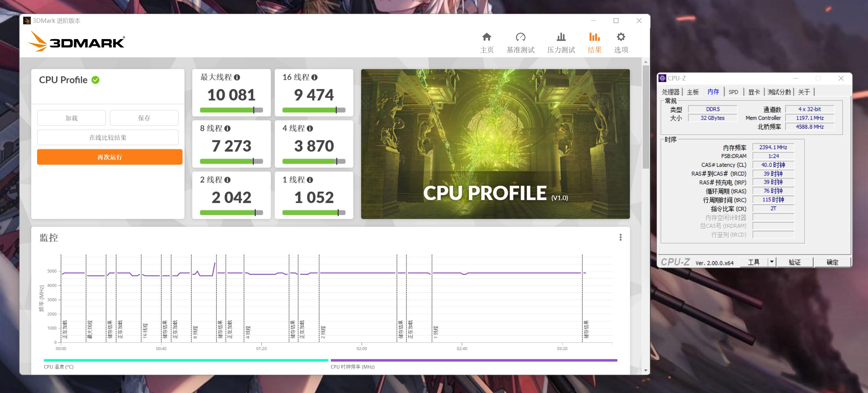This screenshot has width=868, height=393.
Task: Click the 结果 results chart icon
Action: (594, 37)
